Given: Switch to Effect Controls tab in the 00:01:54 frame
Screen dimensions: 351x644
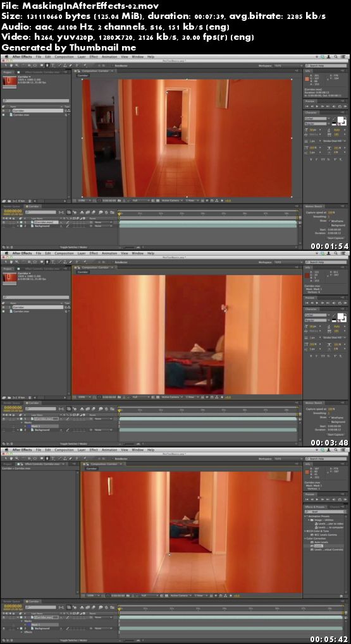Looking at the screenshot, I should (42, 72).
